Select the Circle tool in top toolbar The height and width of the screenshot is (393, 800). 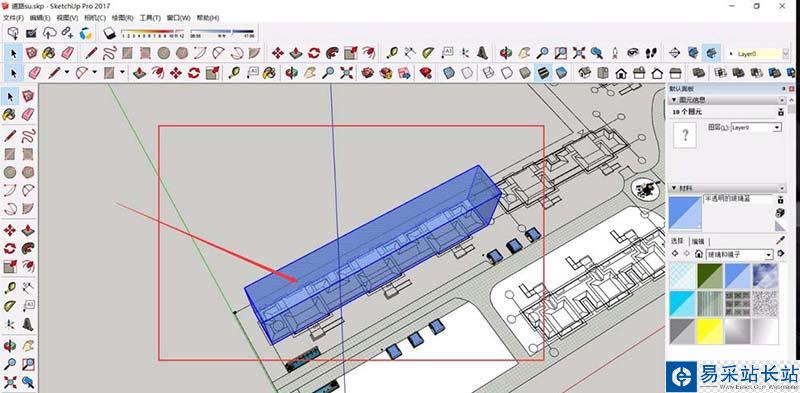pyautogui.click(x=163, y=53)
